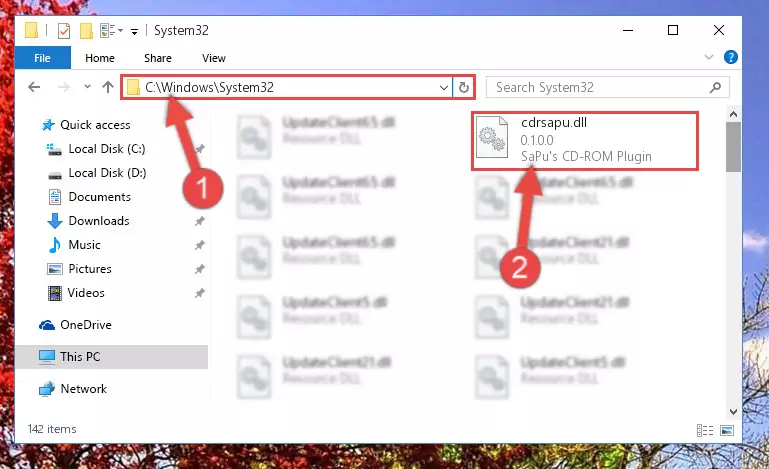Screen dimensions: 769x469
Task: Click the Back navigation arrow
Action: [x=34, y=87]
